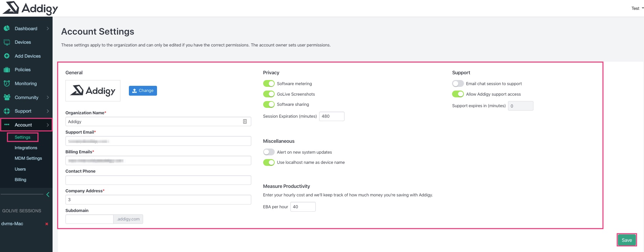This screenshot has height=252, width=644.
Task: Enable Email chat session to support
Action: (458, 84)
